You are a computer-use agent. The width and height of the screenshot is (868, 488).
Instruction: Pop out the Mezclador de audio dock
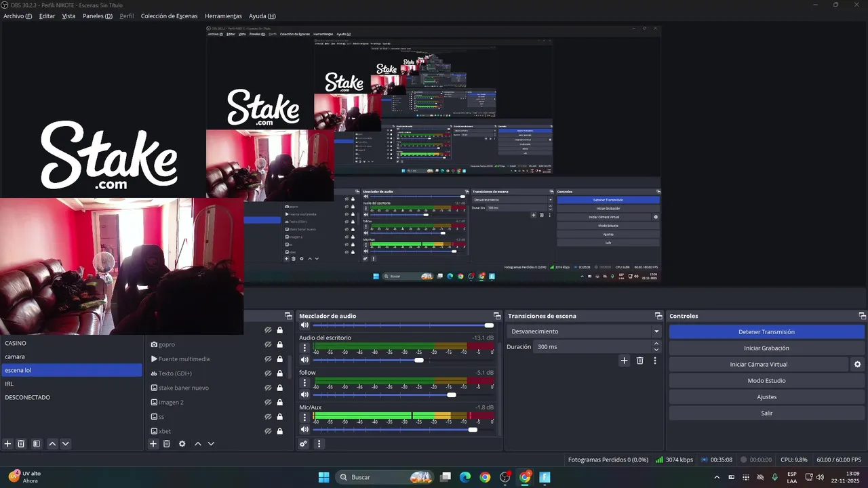(x=497, y=316)
